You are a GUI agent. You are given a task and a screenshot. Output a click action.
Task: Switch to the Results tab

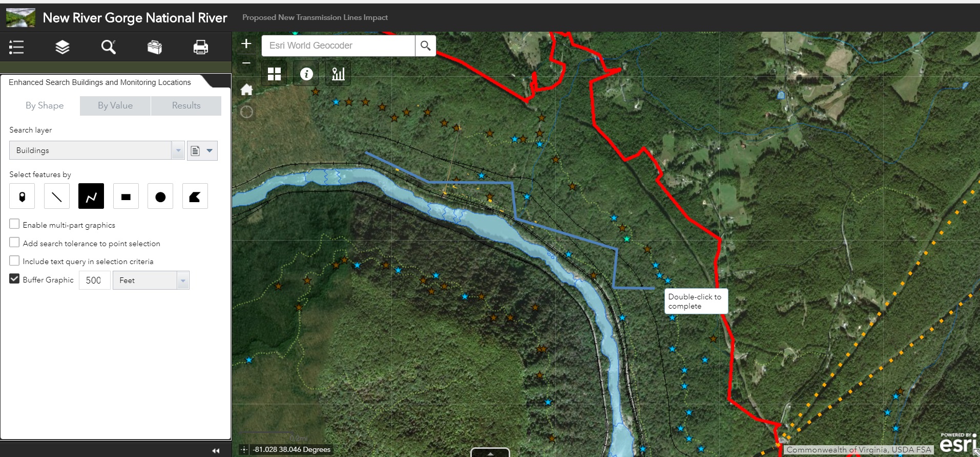tap(186, 105)
